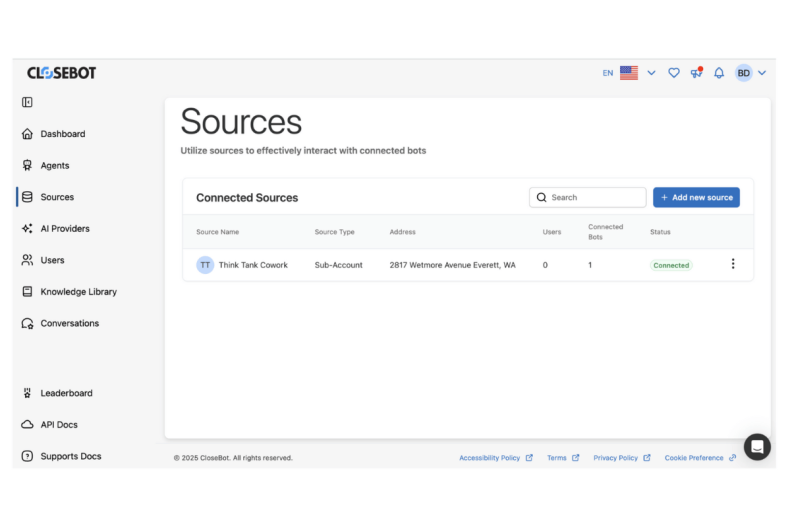
Task: Go to Dashboard in sidebar
Action: (x=62, y=134)
